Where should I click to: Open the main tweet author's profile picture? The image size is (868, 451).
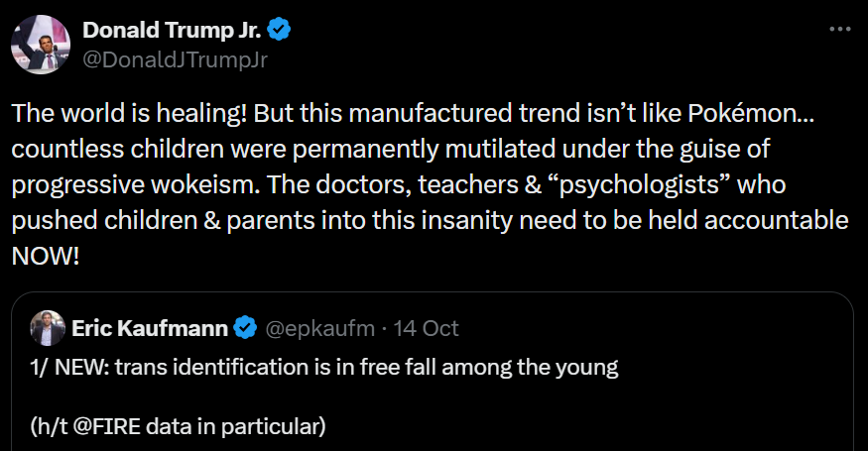click(x=40, y=45)
